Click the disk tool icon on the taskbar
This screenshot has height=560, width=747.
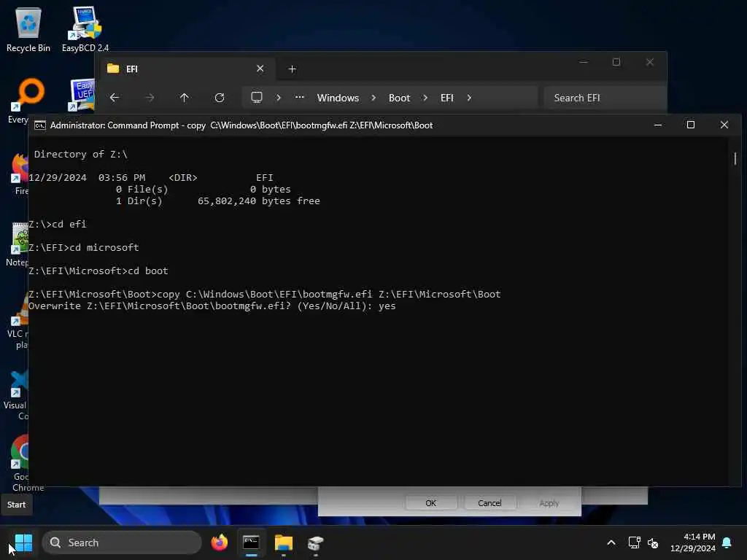315,542
